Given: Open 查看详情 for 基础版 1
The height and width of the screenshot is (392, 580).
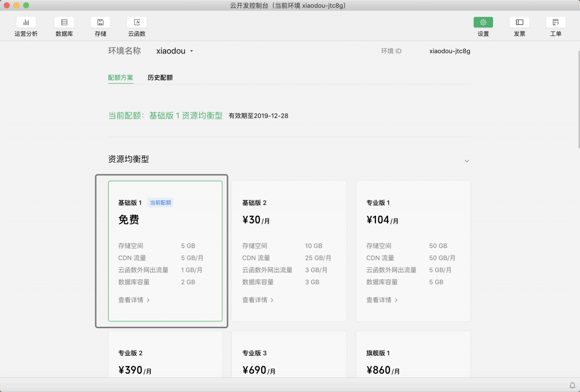Looking at the screenshot, I should (x=134, y=300).
